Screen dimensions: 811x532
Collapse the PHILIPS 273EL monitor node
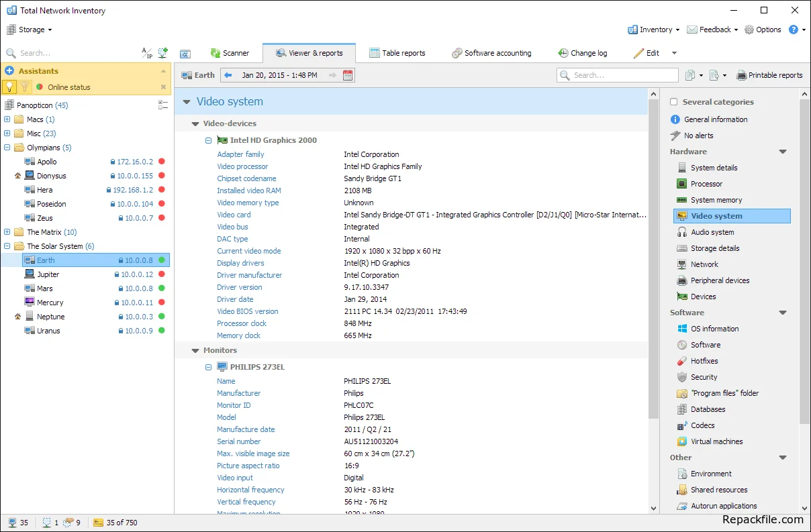[x=208, y=367]
